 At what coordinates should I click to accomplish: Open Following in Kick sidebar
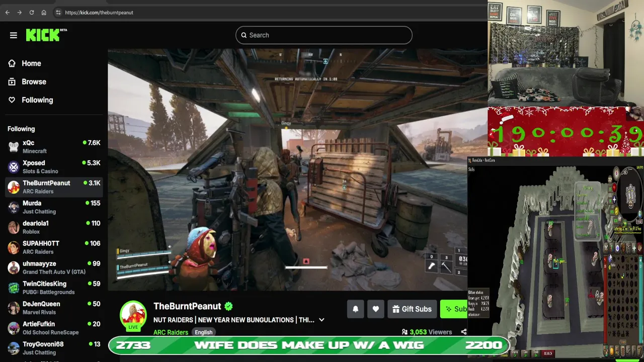coord(37,100)
